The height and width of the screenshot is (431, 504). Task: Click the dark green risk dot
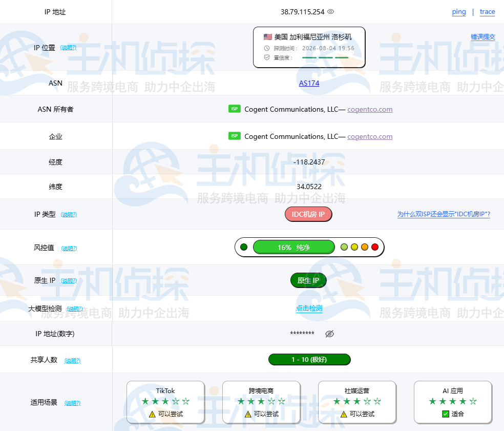[x=244, y=247]
